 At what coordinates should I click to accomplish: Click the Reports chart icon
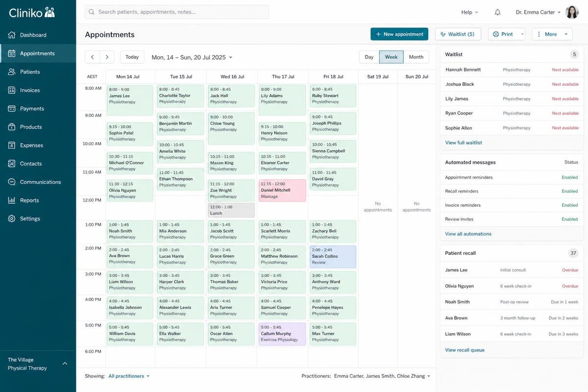[12, 200]
